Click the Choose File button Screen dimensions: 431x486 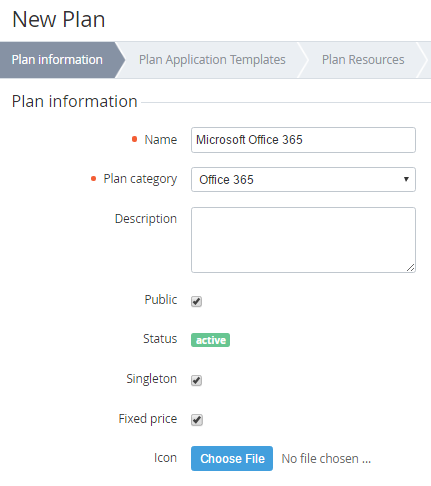[232, 459]
